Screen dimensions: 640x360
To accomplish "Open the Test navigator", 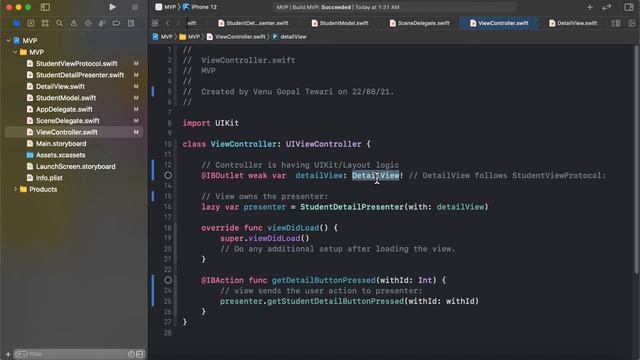I will (88, 23).
